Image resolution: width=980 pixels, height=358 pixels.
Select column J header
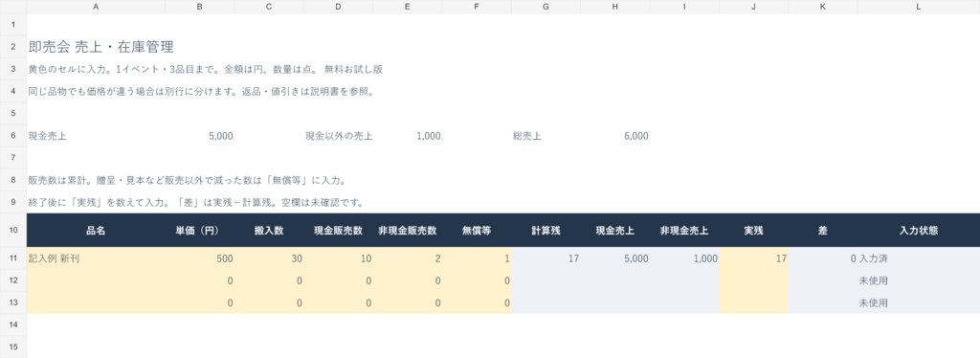click(x=754, y=7)
